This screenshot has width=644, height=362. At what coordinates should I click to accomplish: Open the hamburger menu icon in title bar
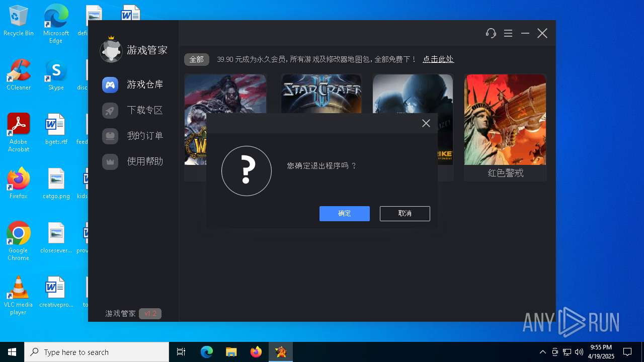click(x=508, y=33)
